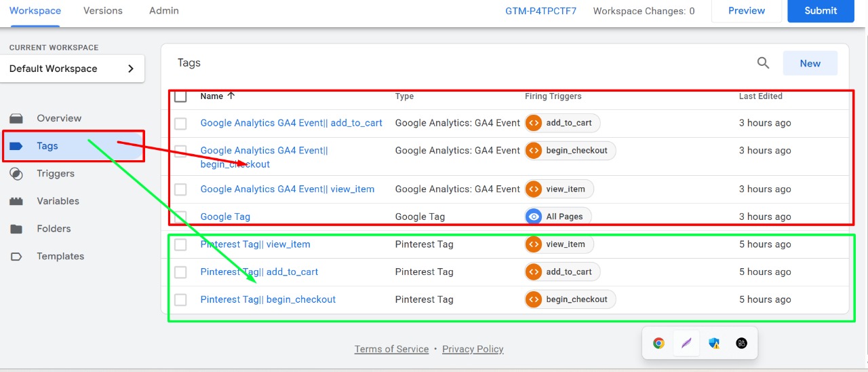The width and height of the screenshot is (868, 372).
Task: Check the Google Tag row checkbox
Action: pyautogui.click(x=180, y=217)
